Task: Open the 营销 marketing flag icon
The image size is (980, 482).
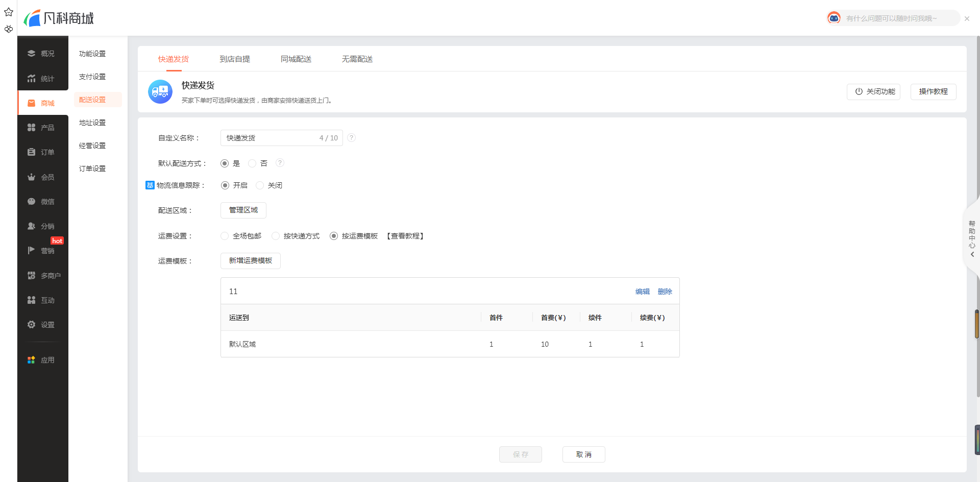Action: point(32,251)
